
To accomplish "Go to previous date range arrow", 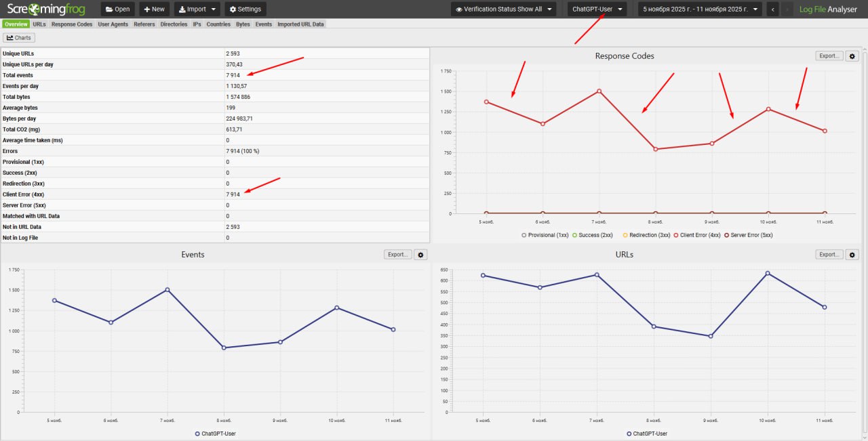I will [x=772, y=9].
